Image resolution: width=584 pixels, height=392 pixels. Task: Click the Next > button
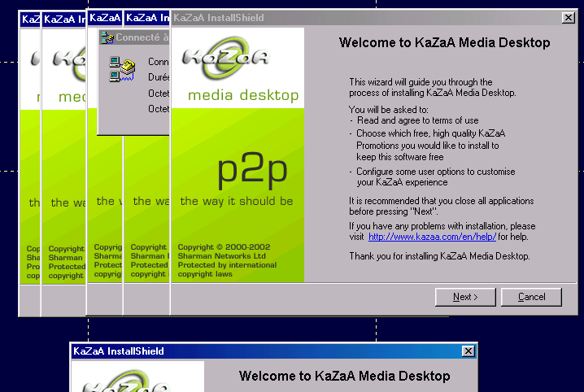tap(465, 297)
